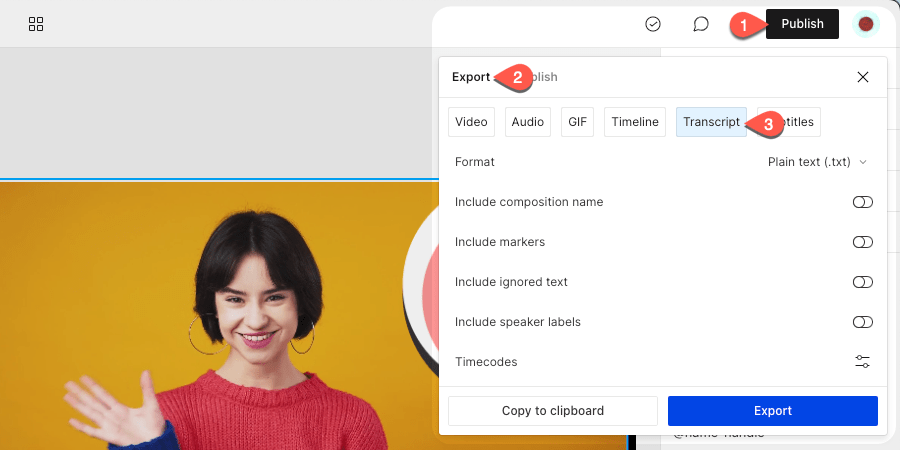Viewport: 900px width, 450px height.
Task: Click the blue Export button
Action: pyautogui.click(x=773, y=411)
